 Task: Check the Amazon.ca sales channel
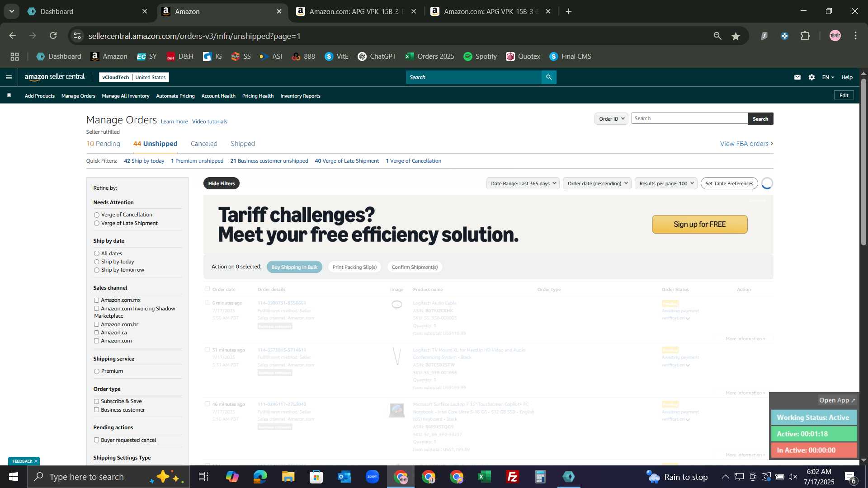point(96,333)
